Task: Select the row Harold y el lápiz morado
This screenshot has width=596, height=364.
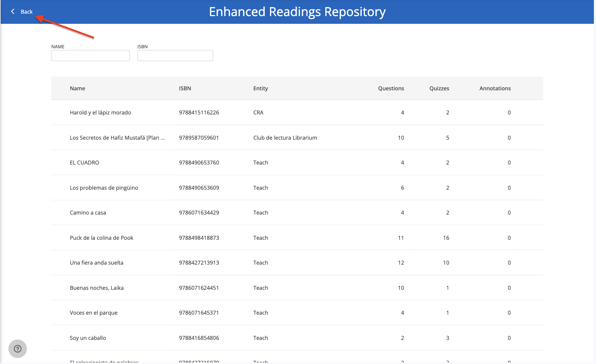Action: click(297, 112)
